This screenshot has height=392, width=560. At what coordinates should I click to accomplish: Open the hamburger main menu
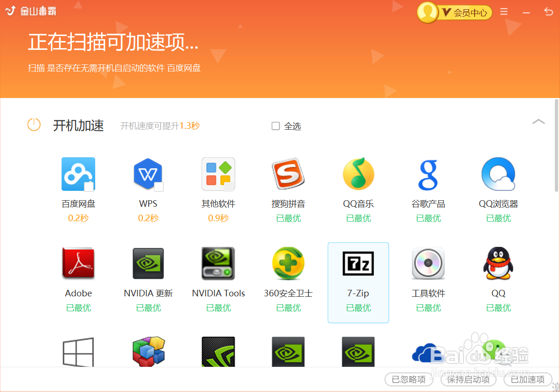pos(504,12)
